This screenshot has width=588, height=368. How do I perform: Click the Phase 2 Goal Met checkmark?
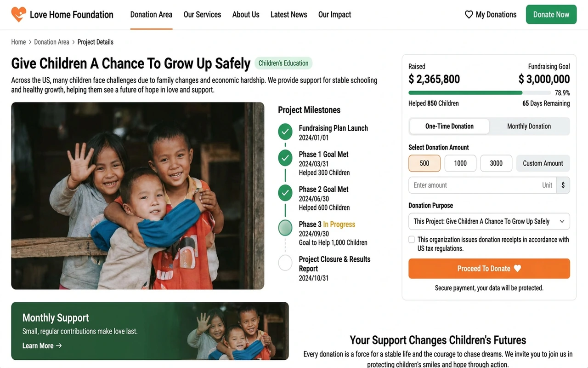click(x=285, y=193)
